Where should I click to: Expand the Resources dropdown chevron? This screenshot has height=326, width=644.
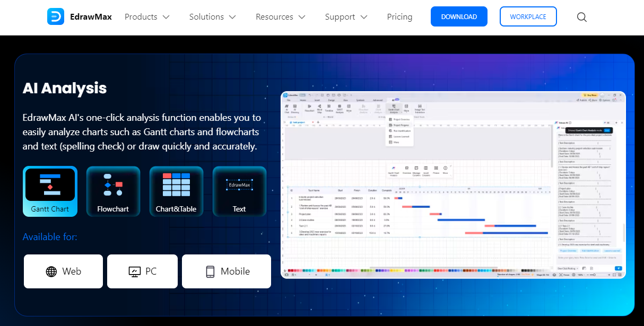coord(302,17)
